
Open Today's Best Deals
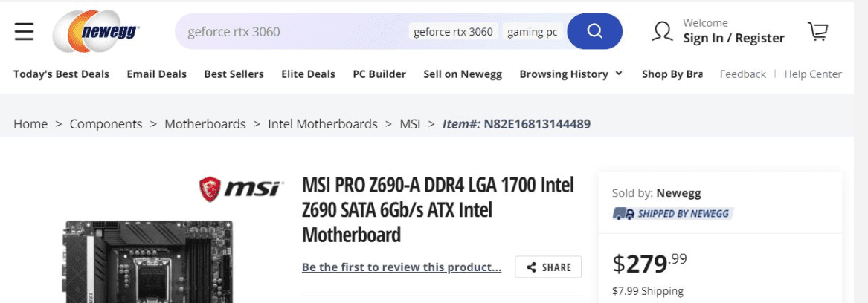pyautogui.click(x=62, y=74)
